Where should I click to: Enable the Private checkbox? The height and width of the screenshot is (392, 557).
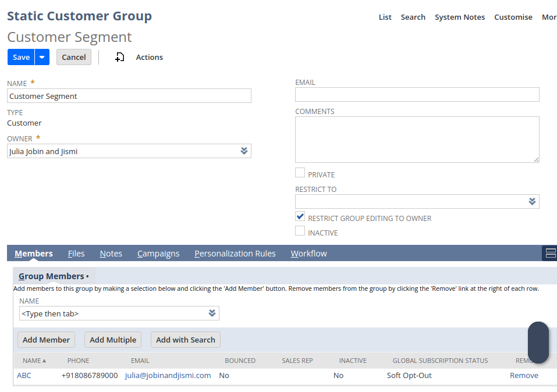coord(300,173)
